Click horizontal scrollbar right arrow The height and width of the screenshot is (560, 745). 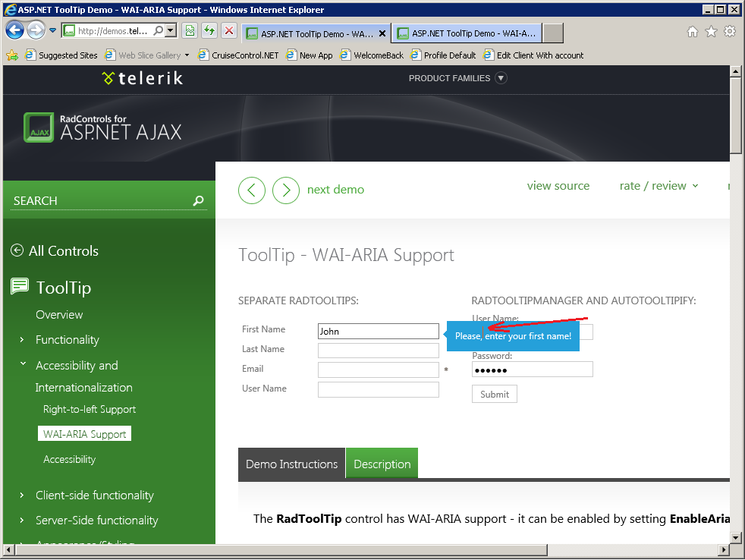(724, 550)
